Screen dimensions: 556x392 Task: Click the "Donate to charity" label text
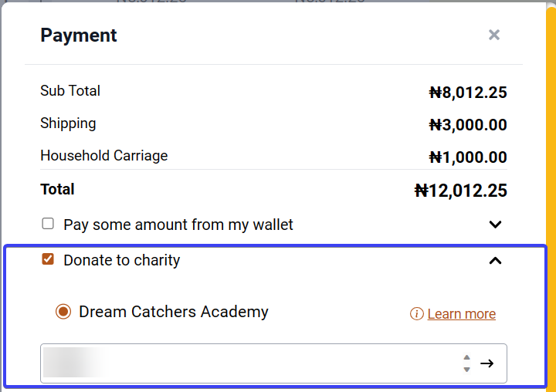click(x=122, y=260)
